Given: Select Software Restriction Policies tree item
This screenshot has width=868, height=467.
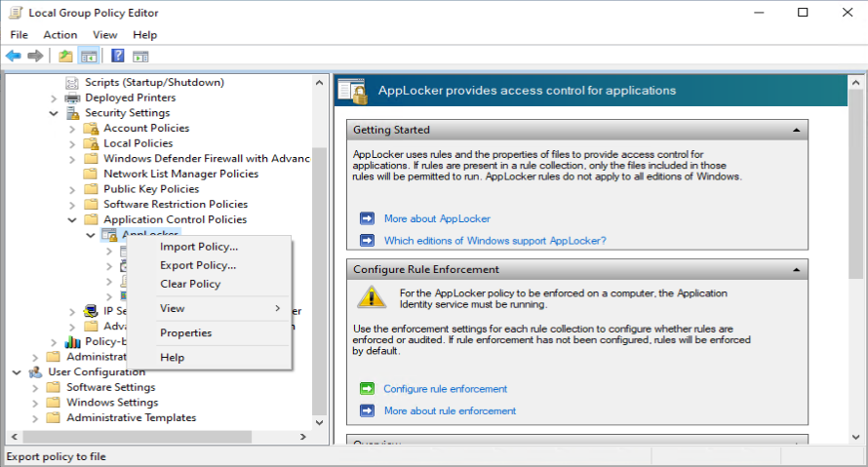Looking at the screenshot, I should click(x=176, y=204).
